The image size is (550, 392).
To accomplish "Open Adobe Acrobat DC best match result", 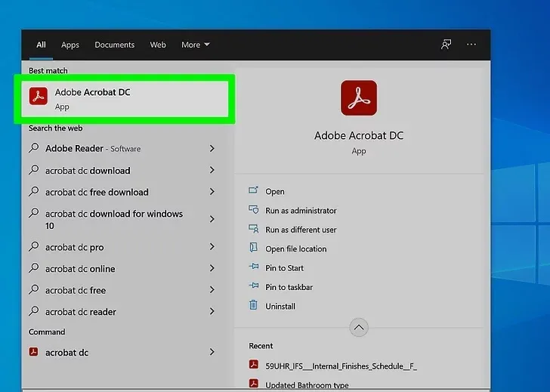I will (x=125, y=99).
